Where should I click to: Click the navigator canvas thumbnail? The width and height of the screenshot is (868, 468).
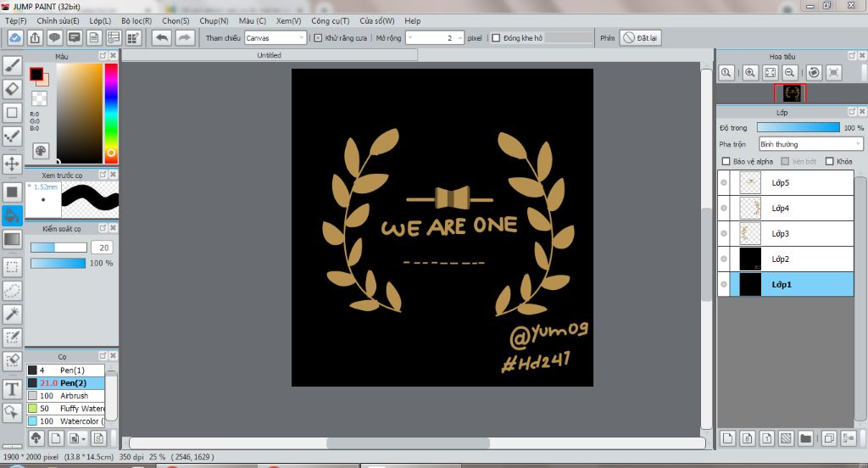[790, 93]
